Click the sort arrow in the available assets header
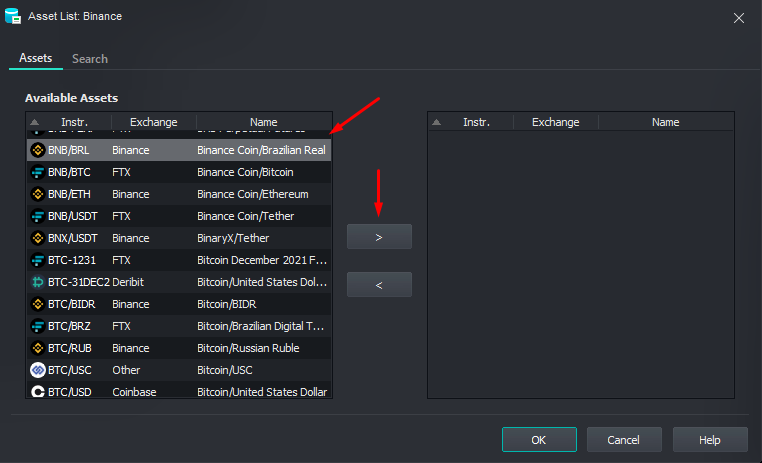Screen dimensions: 762x463 [35, 122]
